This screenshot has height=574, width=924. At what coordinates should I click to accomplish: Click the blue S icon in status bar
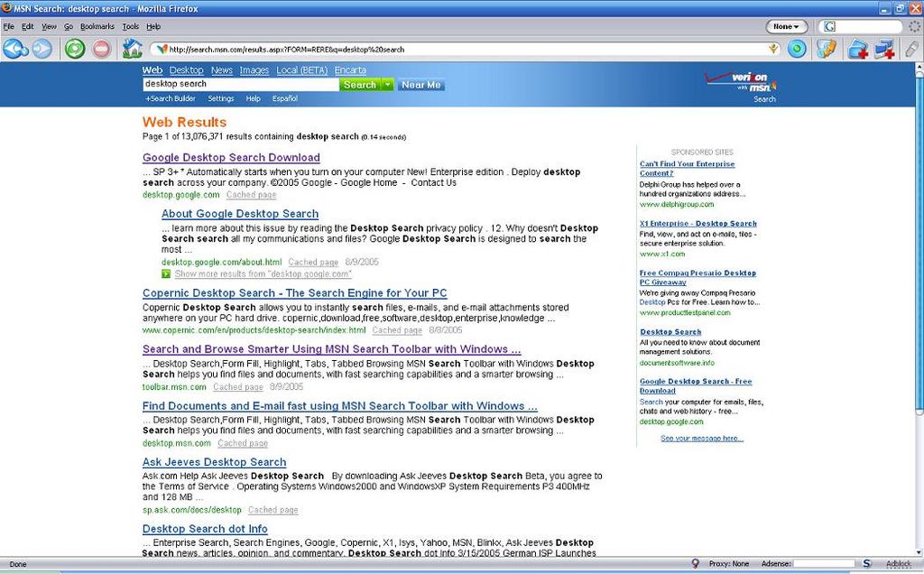[x=867, y=564]
